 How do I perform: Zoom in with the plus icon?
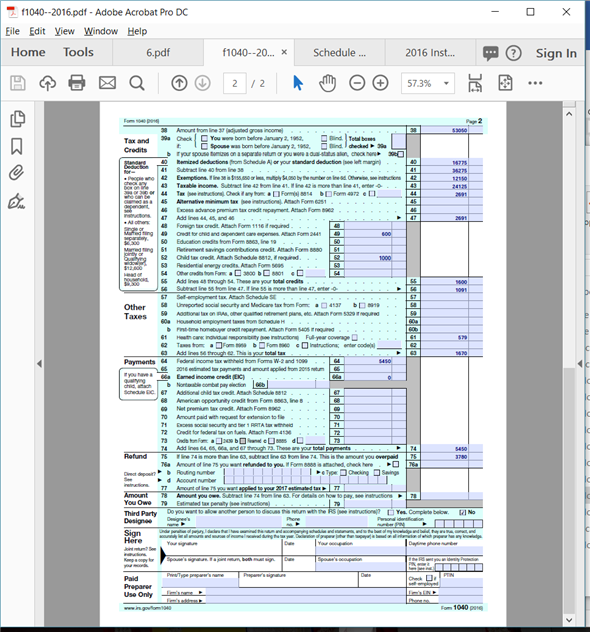[380, 83]
